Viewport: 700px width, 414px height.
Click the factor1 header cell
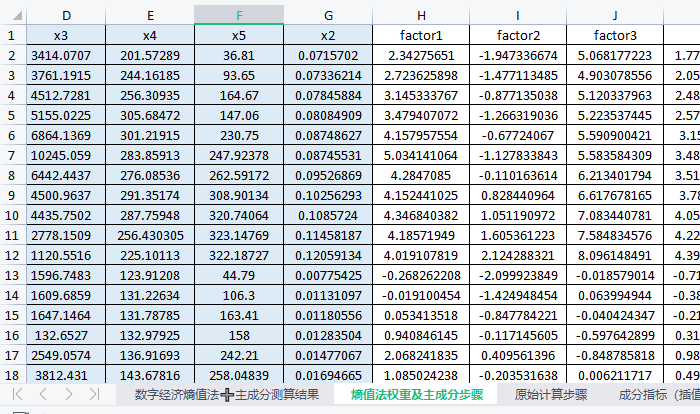pos(421,35)
